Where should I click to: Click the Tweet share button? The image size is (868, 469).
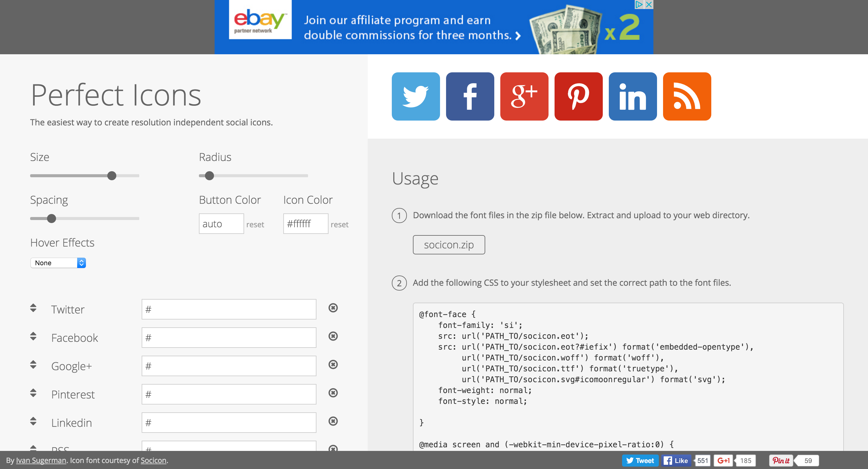tap(640, 460)
